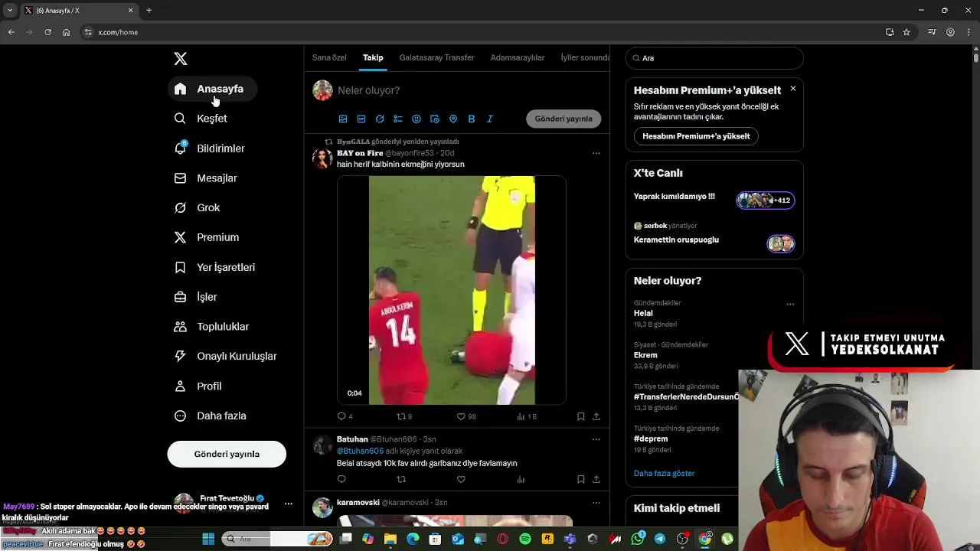Image resolution: width=980 pixels, height=551 pixels.
Task: Repost the BAY on Fire post
Action: click(x=403, y=416)
